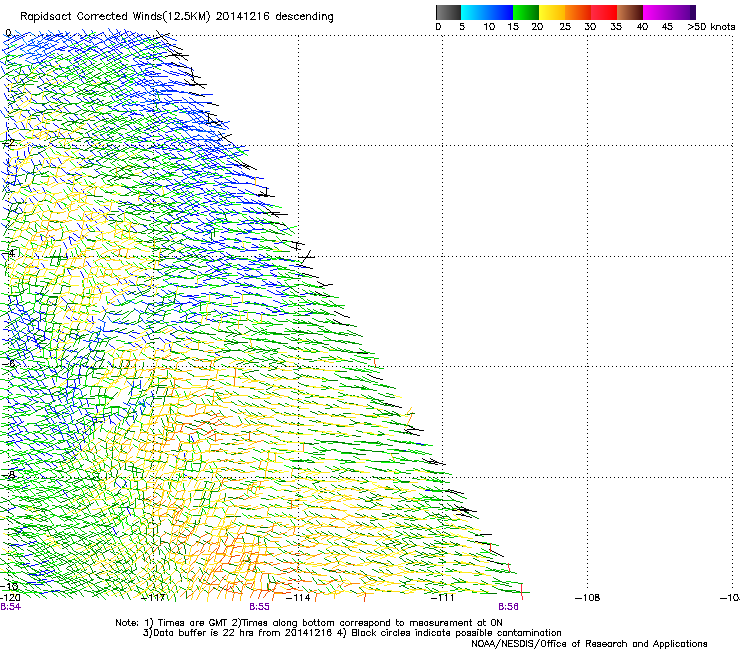Viewport: 740px width, 650px height.
Task: Click the blue 10-15 knots legend segment
Action: click(x=500, y=12)
